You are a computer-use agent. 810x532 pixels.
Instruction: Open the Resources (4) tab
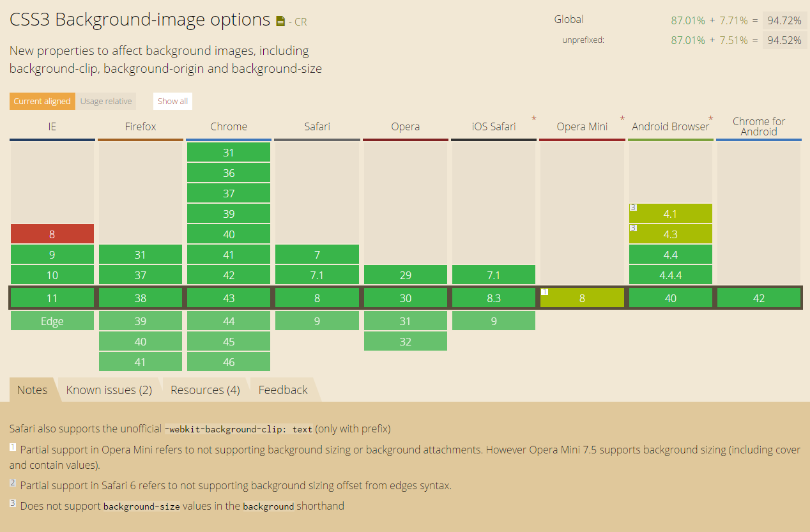(205, 390)
